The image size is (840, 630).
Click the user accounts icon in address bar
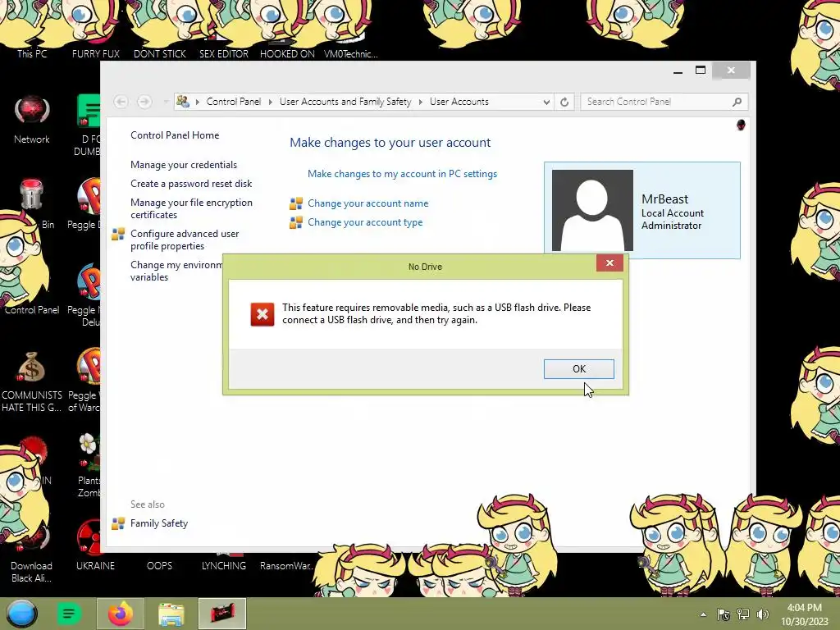(x=183, y=101)
